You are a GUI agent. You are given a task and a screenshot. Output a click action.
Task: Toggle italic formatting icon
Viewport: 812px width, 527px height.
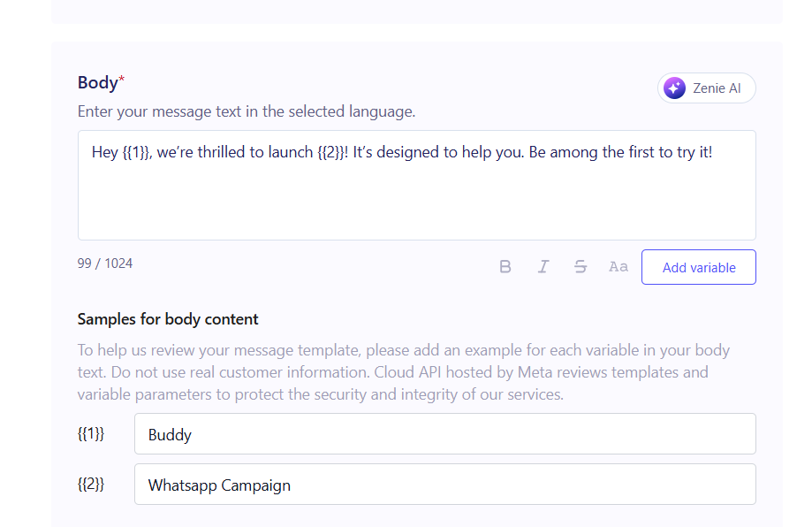point(543,267)
